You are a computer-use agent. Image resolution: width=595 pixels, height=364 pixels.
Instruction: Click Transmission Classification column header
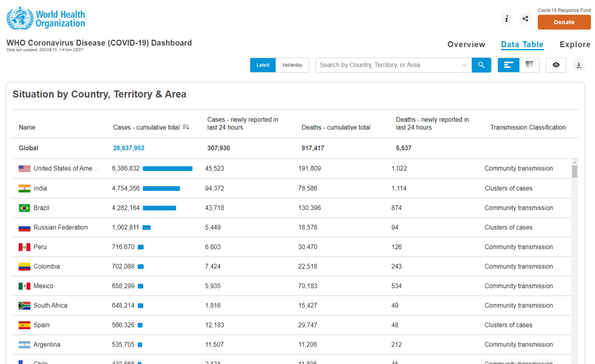click(x=528, y=127)
